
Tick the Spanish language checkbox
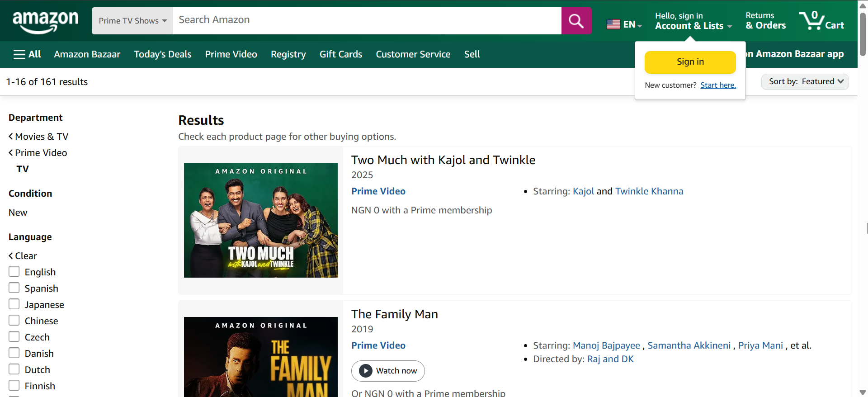[x=14, y=288]
